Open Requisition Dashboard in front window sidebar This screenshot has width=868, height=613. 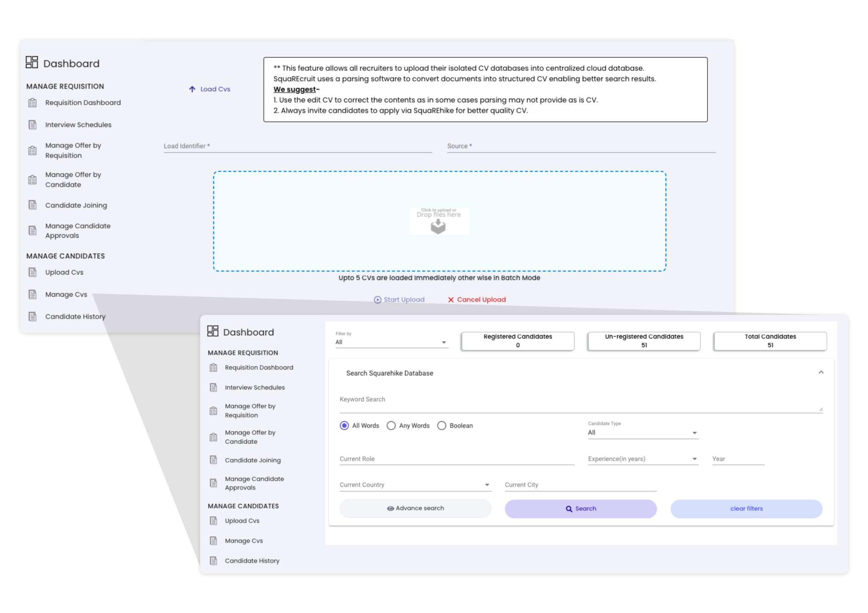(x=259, y=368)
